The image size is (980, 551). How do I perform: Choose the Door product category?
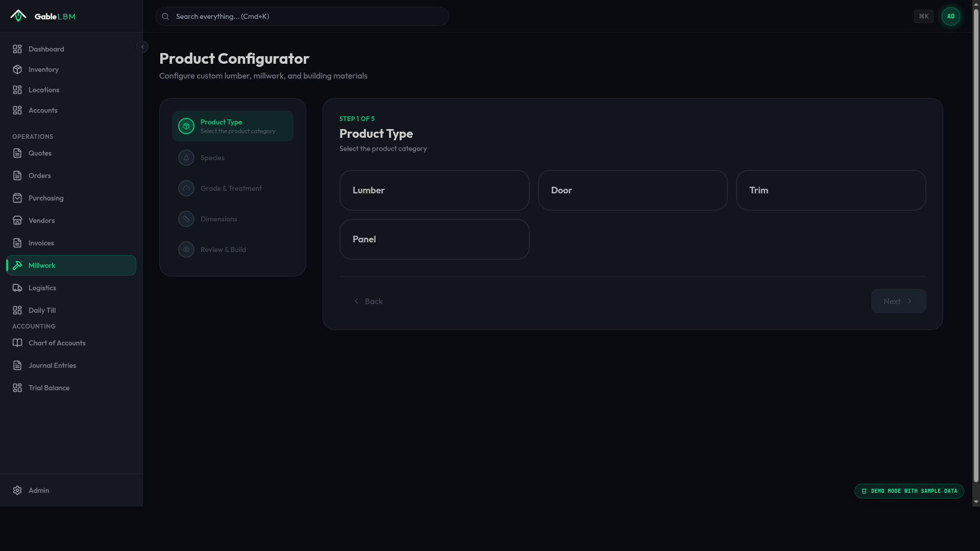click(x=632, y=190)
